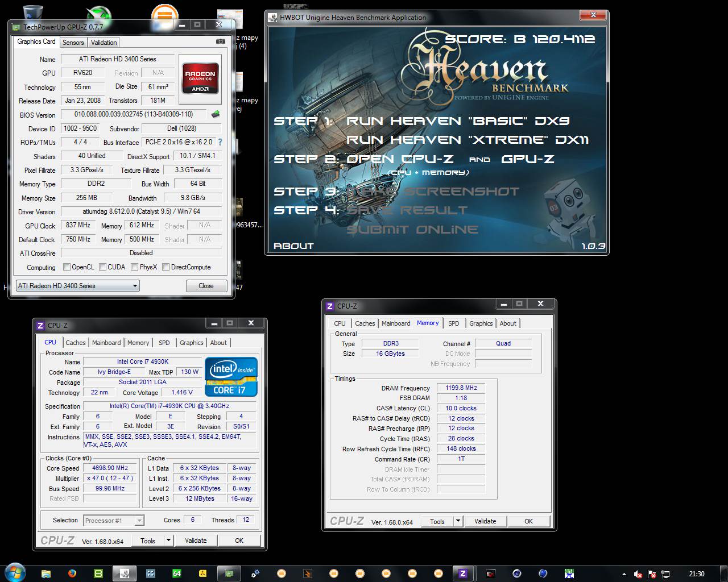Open Windows Explorer from the taskbar
This screenshot has width=728, height=582.
point(46,573)
